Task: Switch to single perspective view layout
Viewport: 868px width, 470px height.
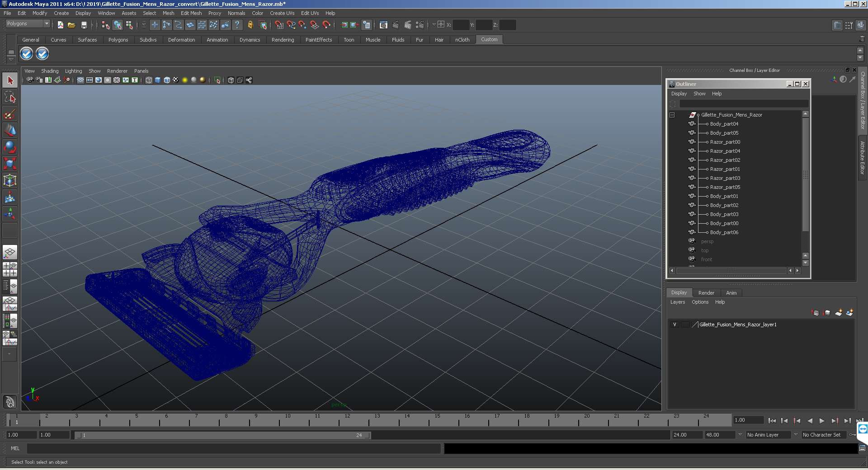Action: 10,253
